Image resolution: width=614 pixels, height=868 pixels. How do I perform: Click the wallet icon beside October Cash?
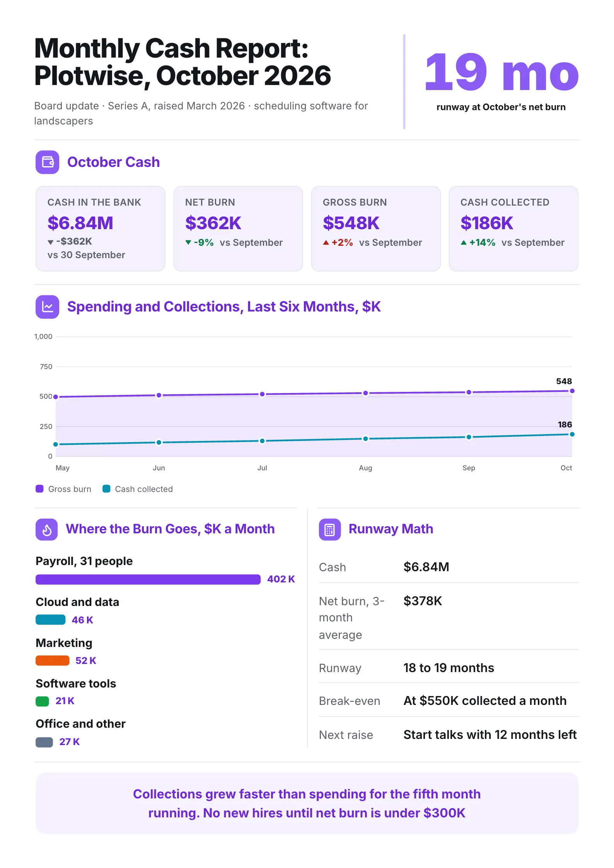[x=48, y=162]
